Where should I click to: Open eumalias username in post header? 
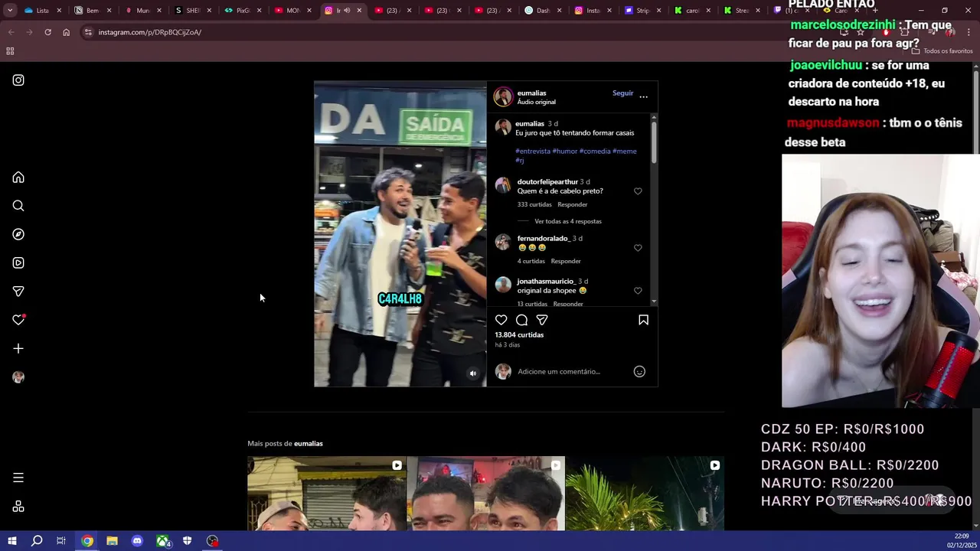[x=531, y=93]
